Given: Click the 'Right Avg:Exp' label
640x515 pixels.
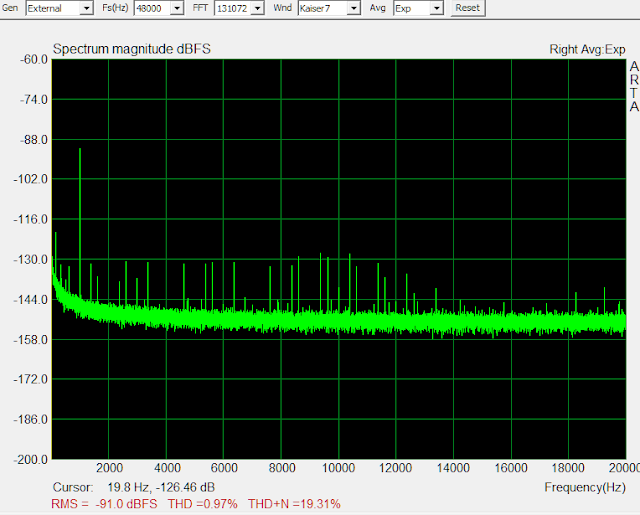Looking at the screenshot, I should [x=587, y=49].
